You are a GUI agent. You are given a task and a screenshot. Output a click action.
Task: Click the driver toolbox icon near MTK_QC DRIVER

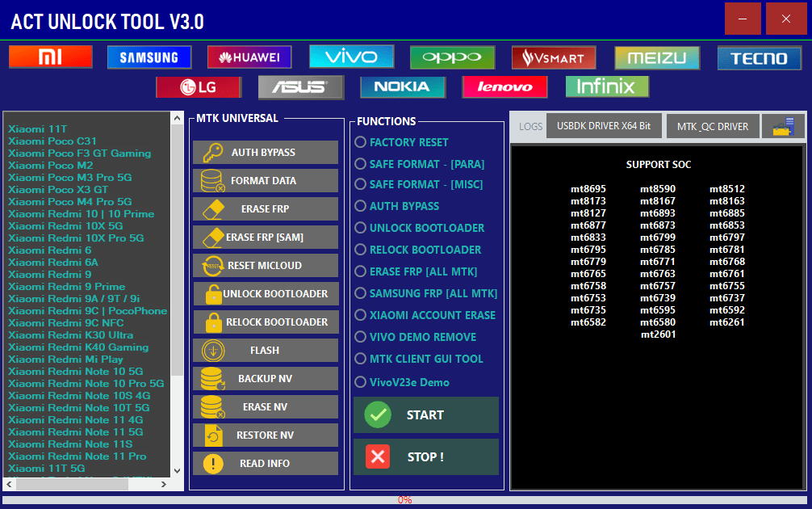tap(785, 125)
